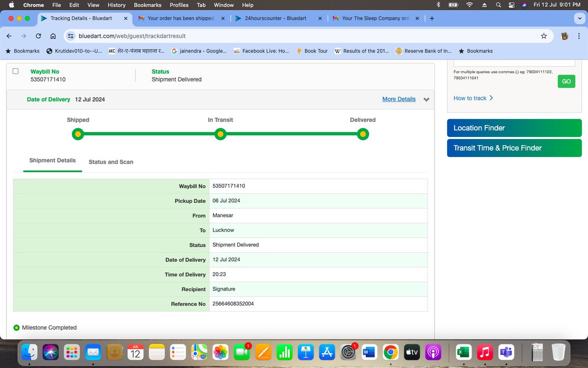Open Chrome three-dot menu
The width and height of the screenshot is (588, 368).
point(579,36)
